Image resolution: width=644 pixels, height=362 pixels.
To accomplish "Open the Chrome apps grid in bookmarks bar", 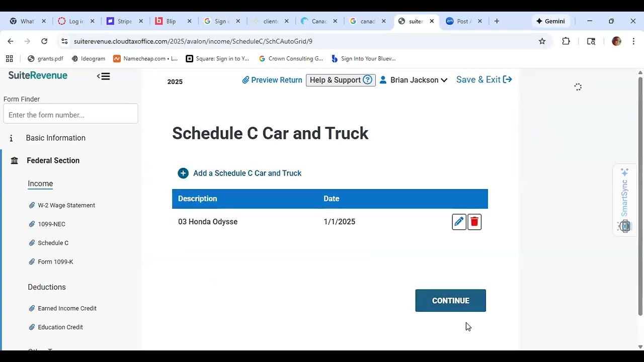I will point(9,59).
